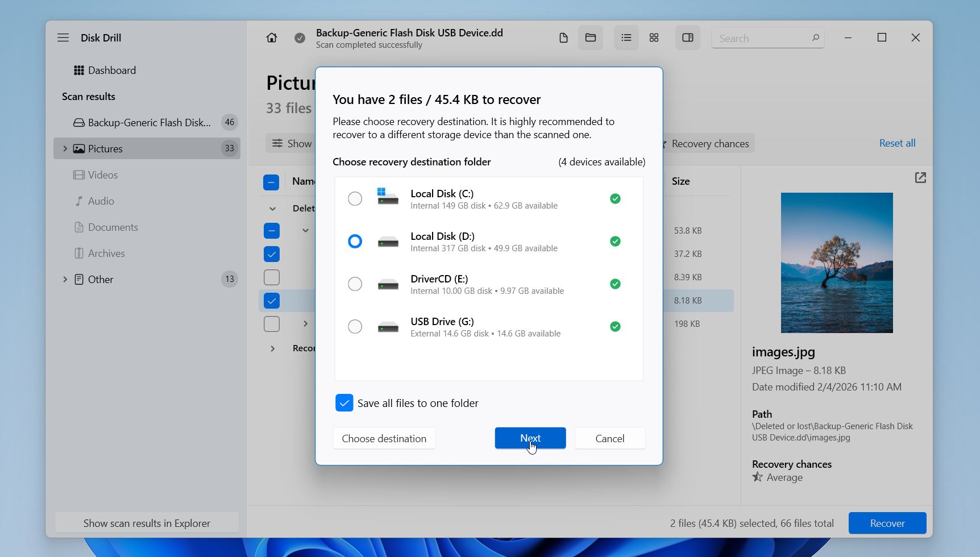Select the Local Disk (C:) radio button
The image size is (980, 557).
pos(355,198)
